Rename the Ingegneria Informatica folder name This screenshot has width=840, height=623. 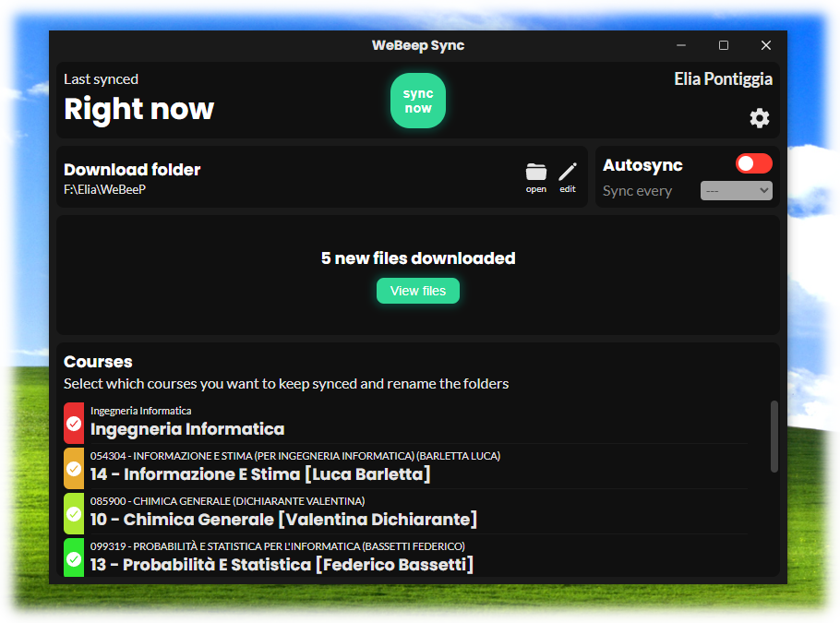pos(187,429)
